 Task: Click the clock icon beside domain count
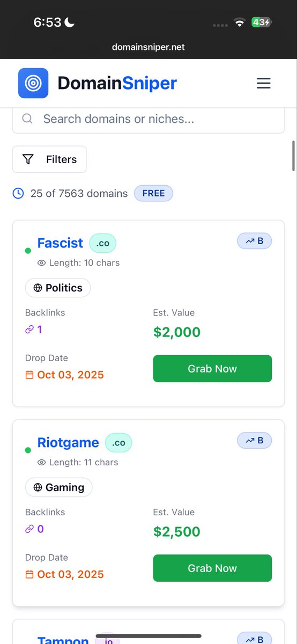[x=18, y=193]
